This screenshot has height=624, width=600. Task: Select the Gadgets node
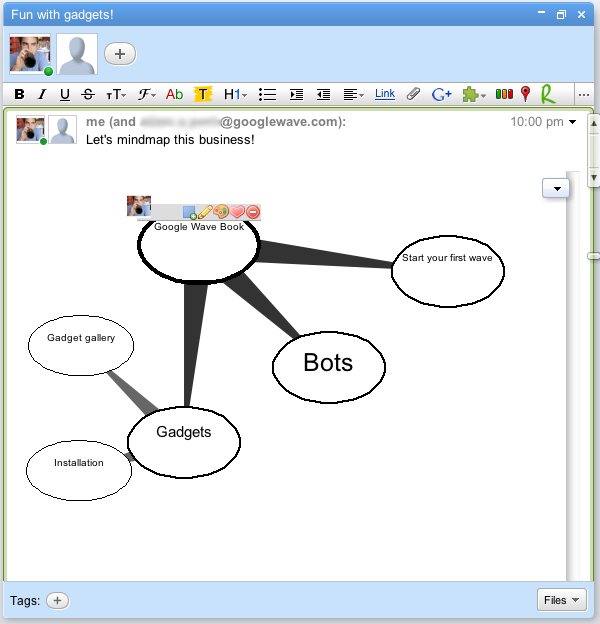pos(184,442)
